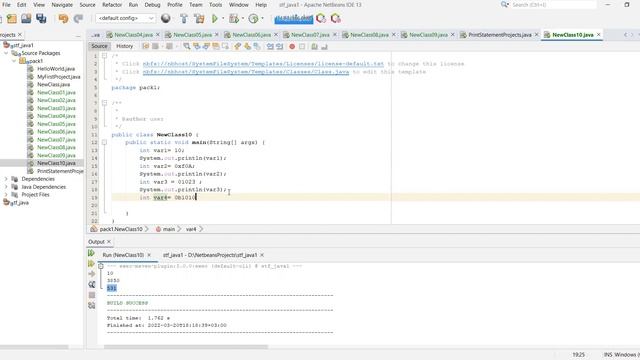This screenshot has width=640, height=360.
Task: Click the Re-run with different parameters icon
Action: coord(91,264)
